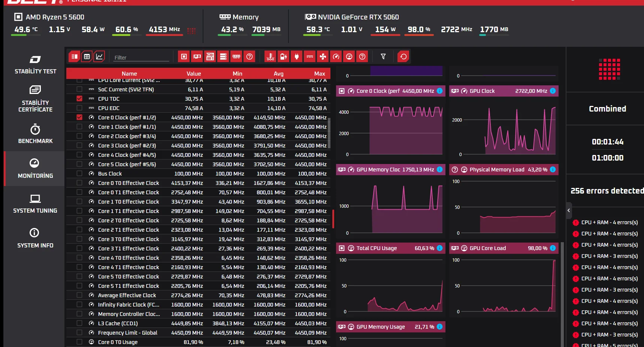Click the sensor Filter text field

pyautogui.click(x=141, y=57)
